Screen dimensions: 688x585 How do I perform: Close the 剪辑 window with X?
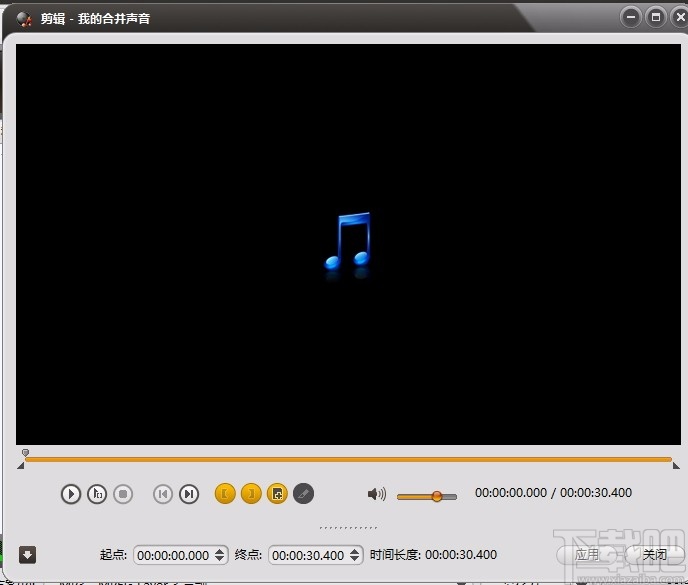click(679, 18)
